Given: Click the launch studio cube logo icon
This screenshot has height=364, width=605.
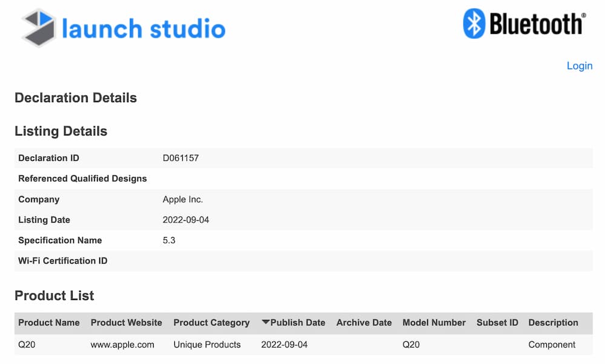Looking at the screenshot, I should (x=38, y=28).
